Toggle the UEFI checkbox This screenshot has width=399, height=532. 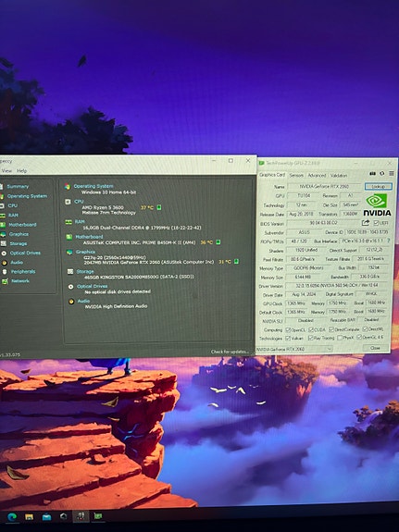(376, 223)
